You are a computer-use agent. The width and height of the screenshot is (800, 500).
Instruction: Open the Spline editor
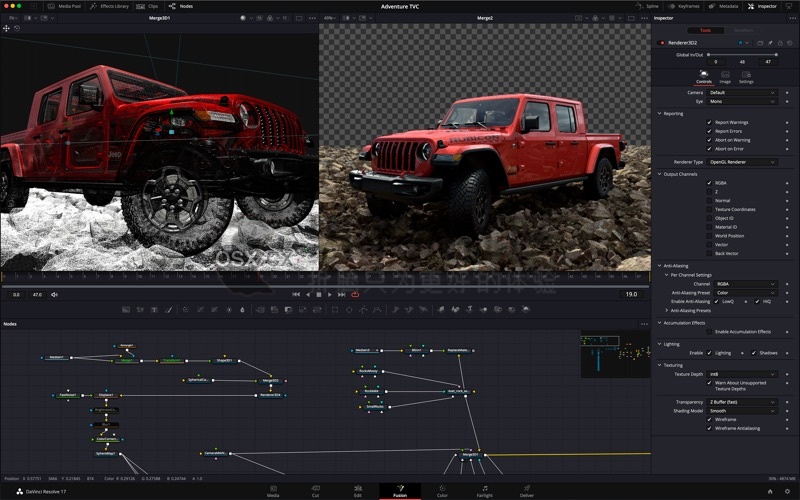[646, 6]
